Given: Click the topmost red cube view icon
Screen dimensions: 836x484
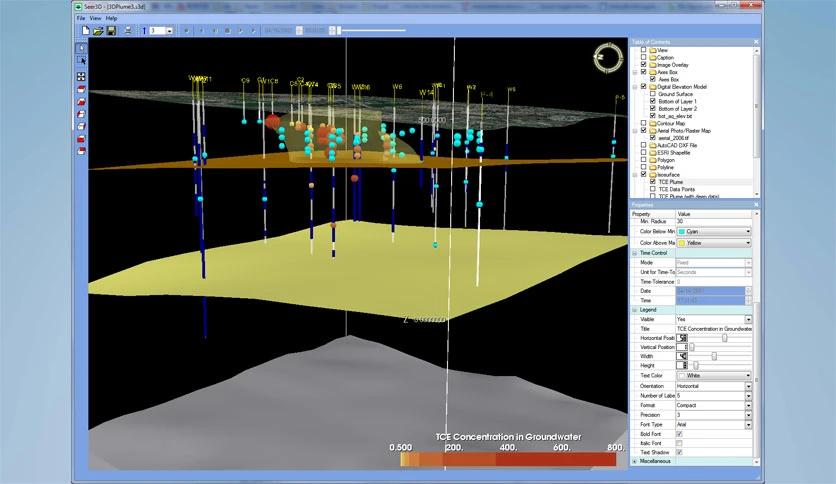Looking at the screenshot, I should click(x=81, y=89).
